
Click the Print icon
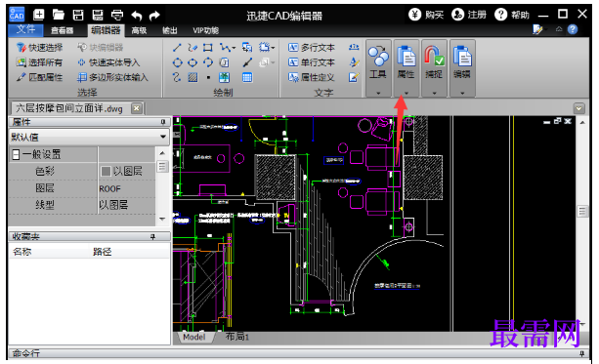[x=117, y=15]
